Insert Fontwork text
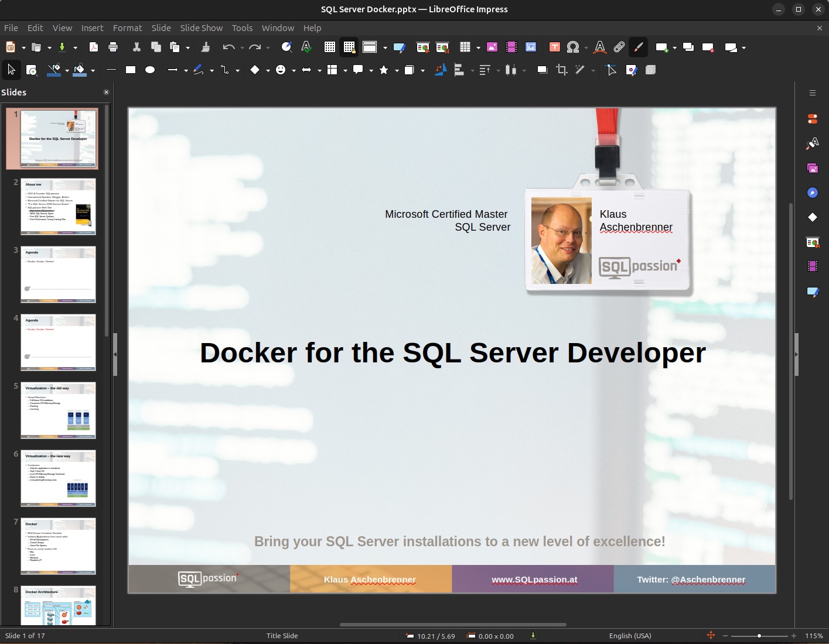This screenshot has height=644, width=829. click(599, 47)
